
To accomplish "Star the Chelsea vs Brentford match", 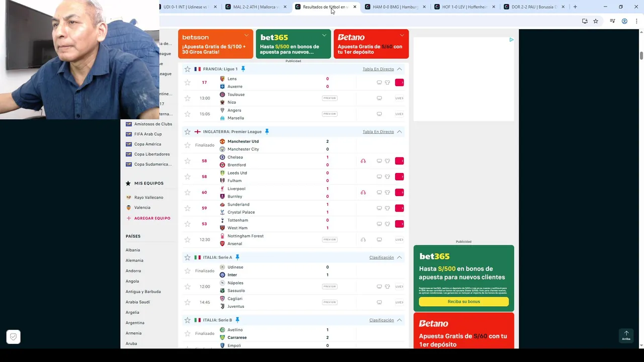I will tap(187, 161).
